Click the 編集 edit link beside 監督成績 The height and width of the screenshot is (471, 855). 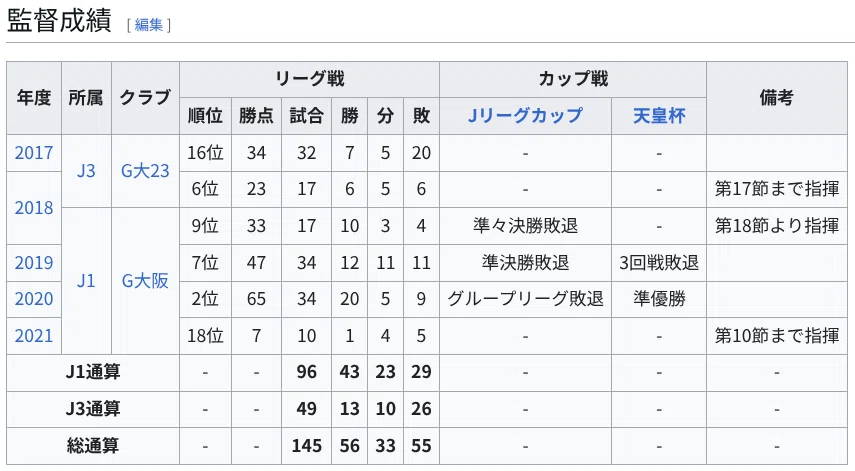148,25
